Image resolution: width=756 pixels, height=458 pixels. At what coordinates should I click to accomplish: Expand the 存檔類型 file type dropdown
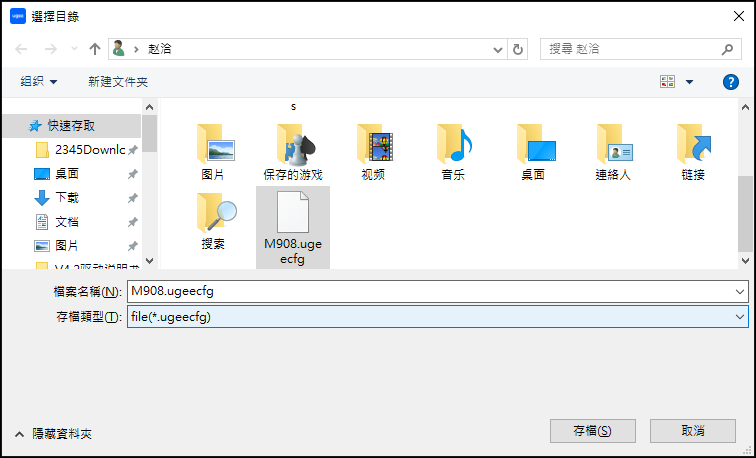tap(739, 316)
